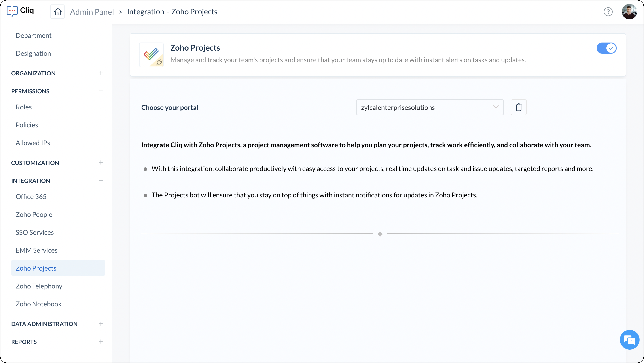Click the CUSTOMIZATION section header
Screen dimensions: 644x363
click(35, 163)
